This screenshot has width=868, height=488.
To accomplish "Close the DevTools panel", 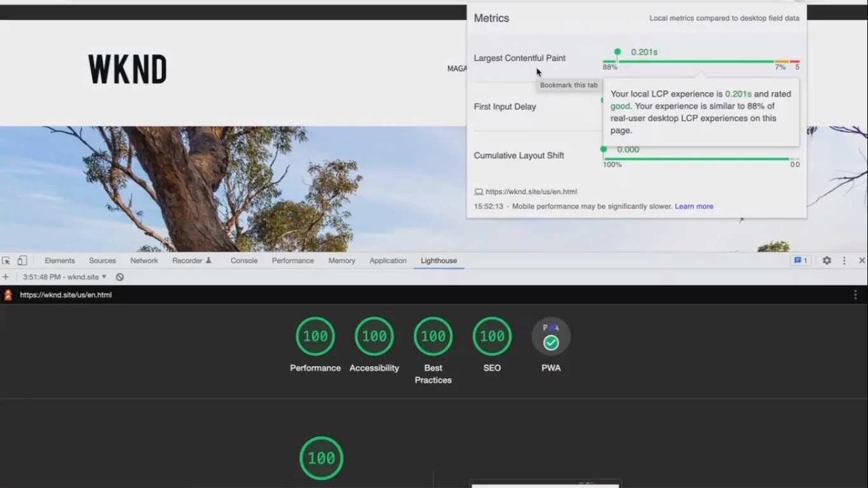I will [x=862, y=261].
